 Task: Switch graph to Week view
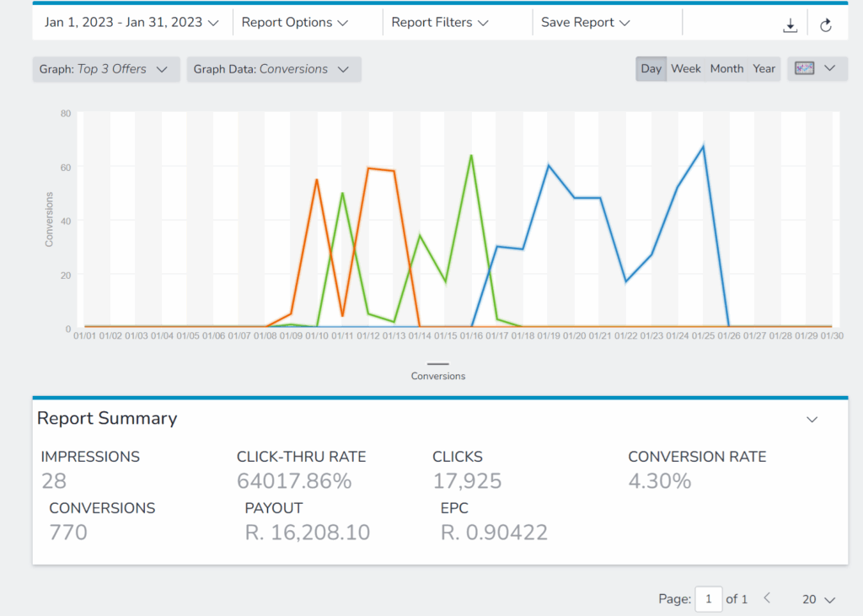(686, 69)
